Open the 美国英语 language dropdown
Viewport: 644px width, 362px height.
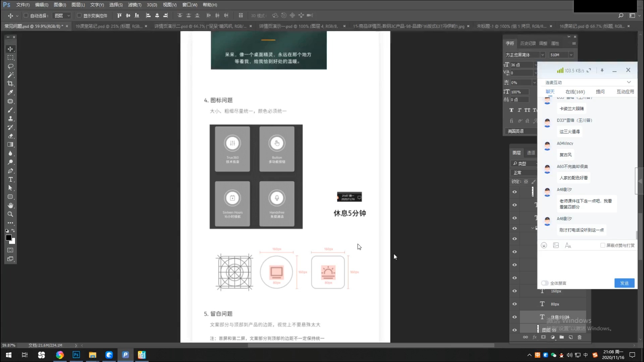click(521, 131)
